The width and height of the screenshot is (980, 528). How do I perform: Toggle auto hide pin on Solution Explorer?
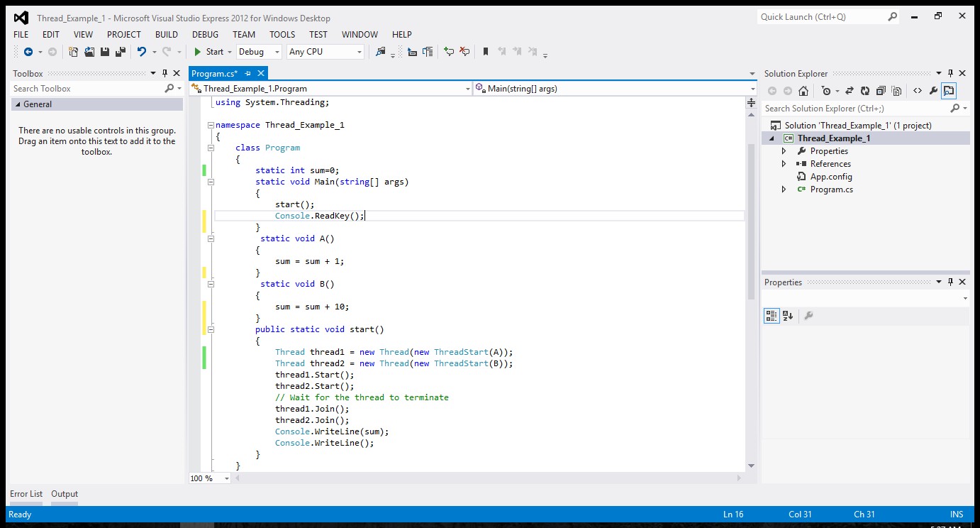point(950,73)
